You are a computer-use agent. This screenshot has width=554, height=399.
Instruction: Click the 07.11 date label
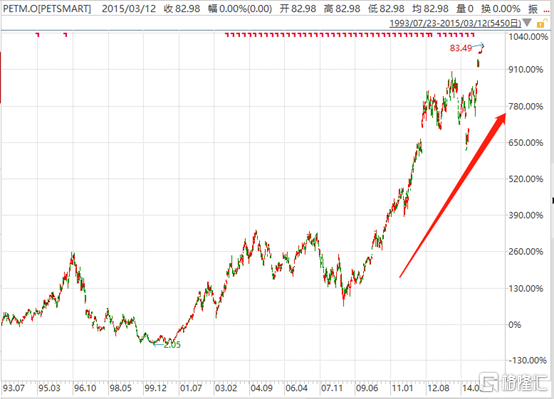click(331, 388)
